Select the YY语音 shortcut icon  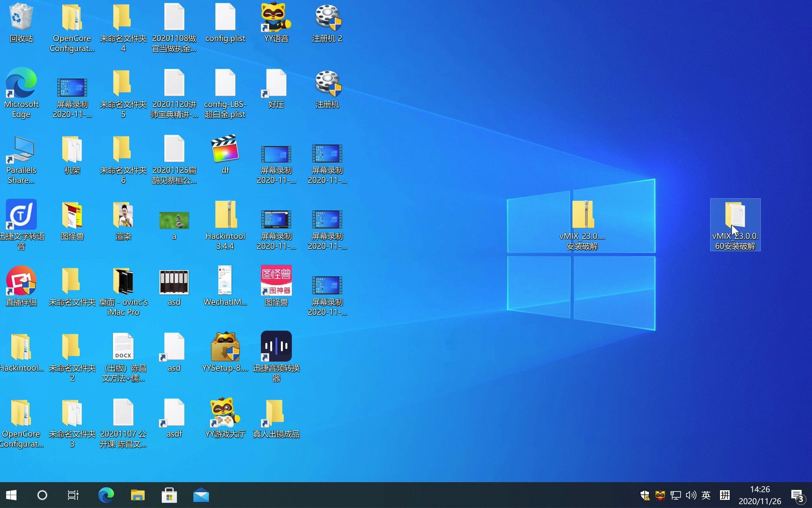point(276,17)
